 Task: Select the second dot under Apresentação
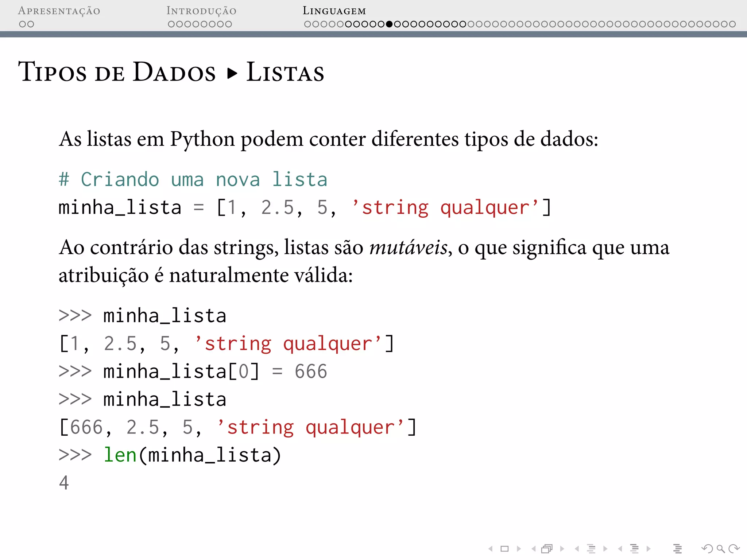click(x=31, y=24)
